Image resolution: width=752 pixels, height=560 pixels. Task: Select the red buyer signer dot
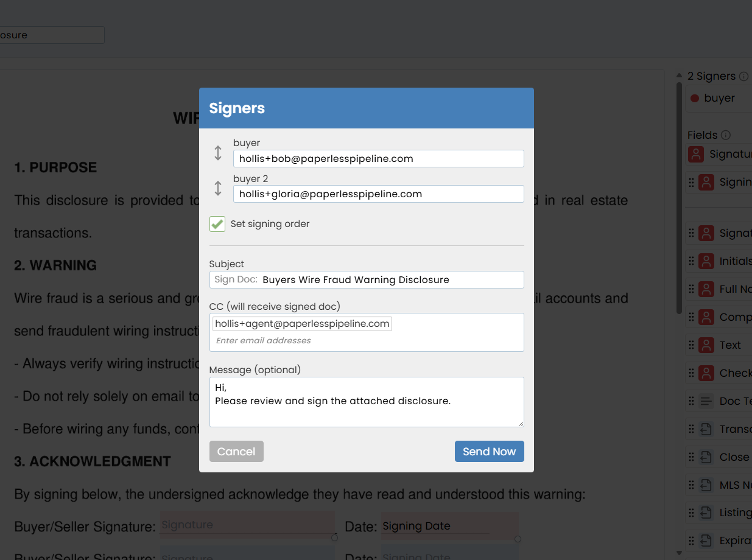695,99
